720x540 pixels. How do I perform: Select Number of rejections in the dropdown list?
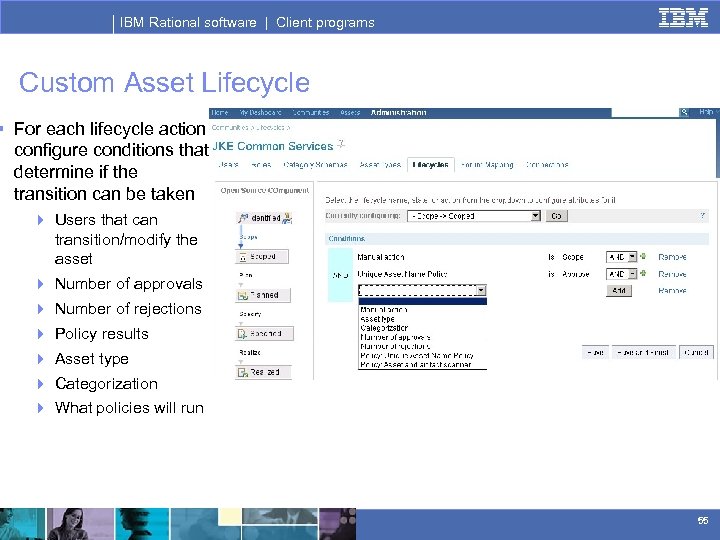(x=422, y=347)
